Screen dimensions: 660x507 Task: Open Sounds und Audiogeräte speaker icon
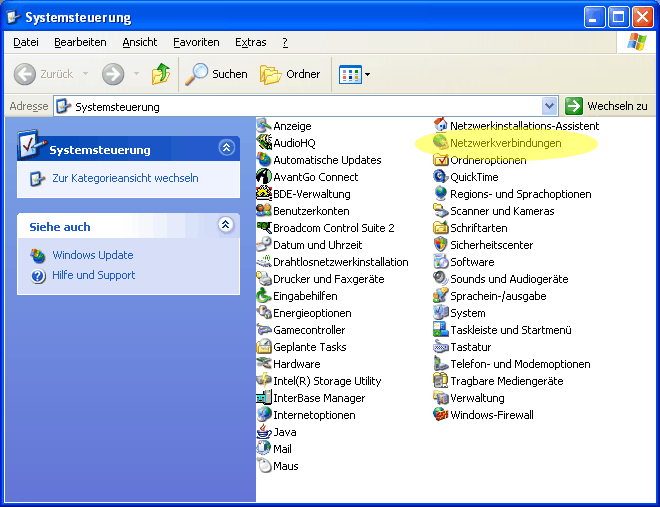point(441,279)
